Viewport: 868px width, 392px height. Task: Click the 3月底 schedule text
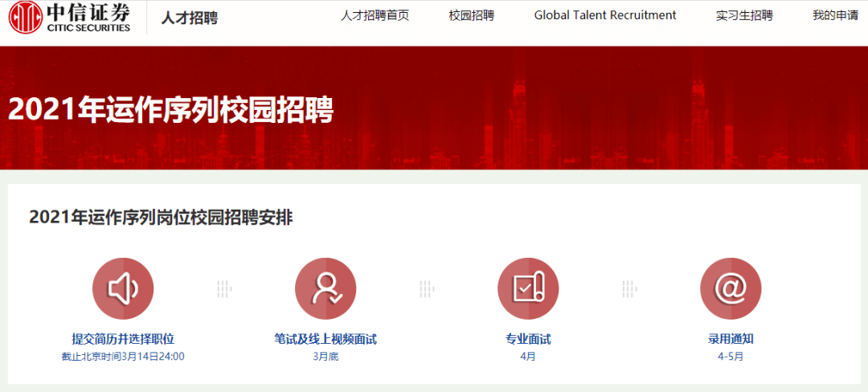coord(325,357)
